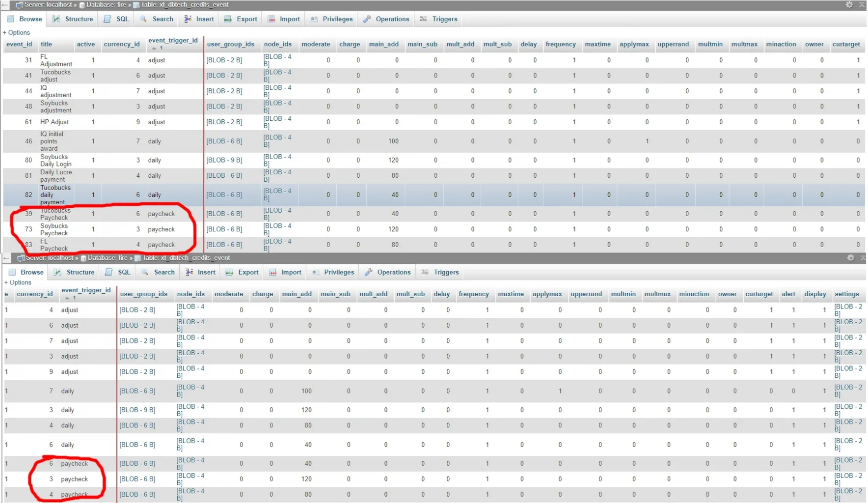Sort by currency_id header in top panel
This screenshot has height=503, width=868.
pyautogui.click(x=122, y=44)
